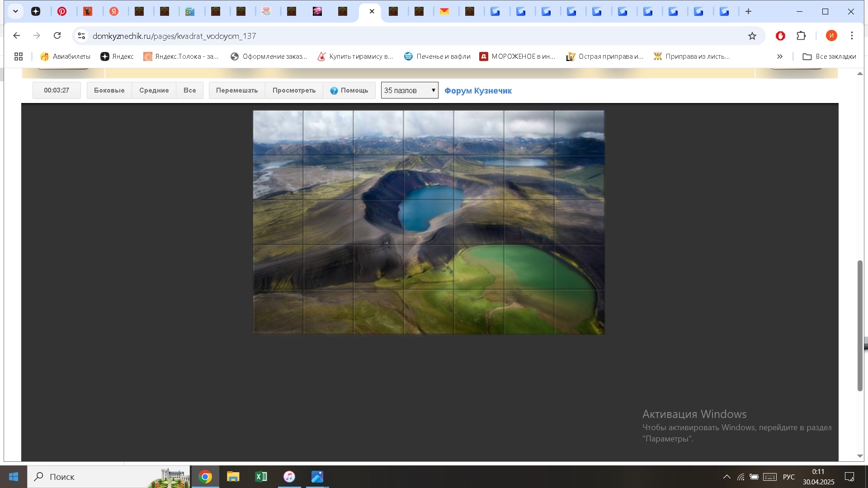Shuffle pieces with Перемешать
The image size is (868, 488).
click(x=237, y=90)
